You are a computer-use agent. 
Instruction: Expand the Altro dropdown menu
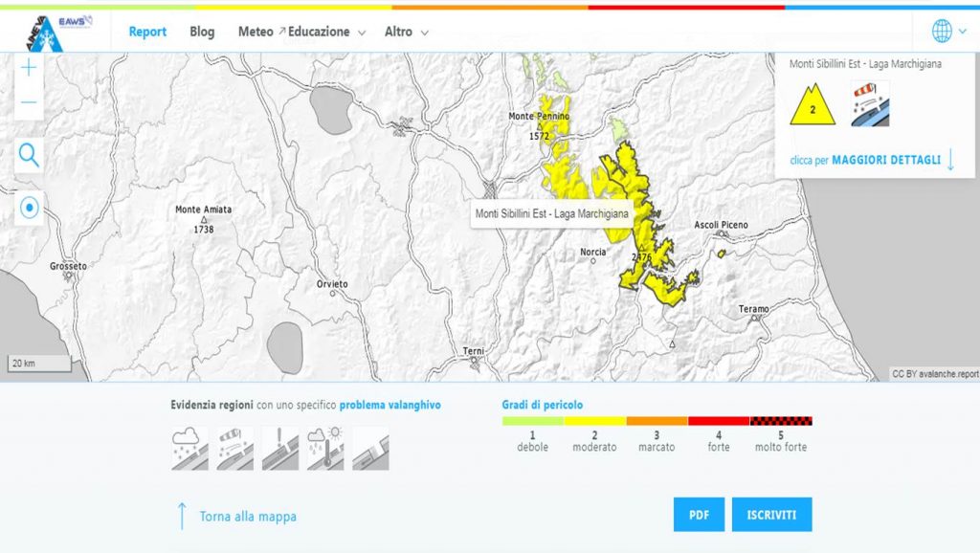406,32
